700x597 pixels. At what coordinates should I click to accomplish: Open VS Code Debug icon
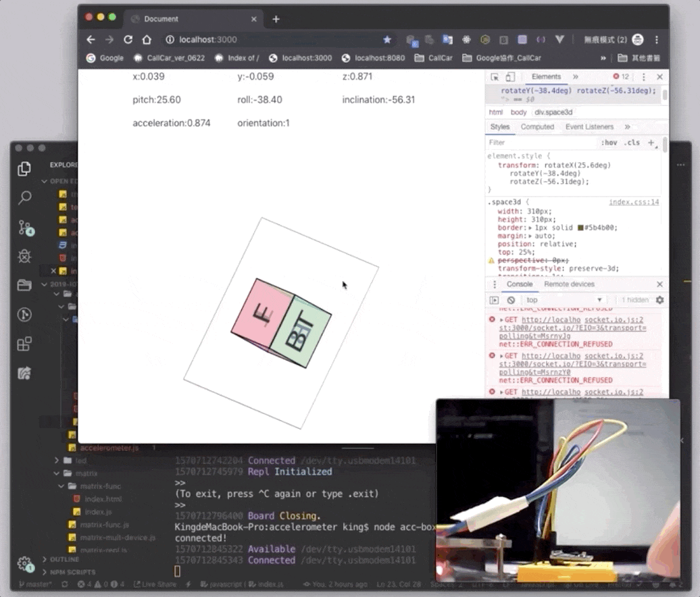click(24, 256)
